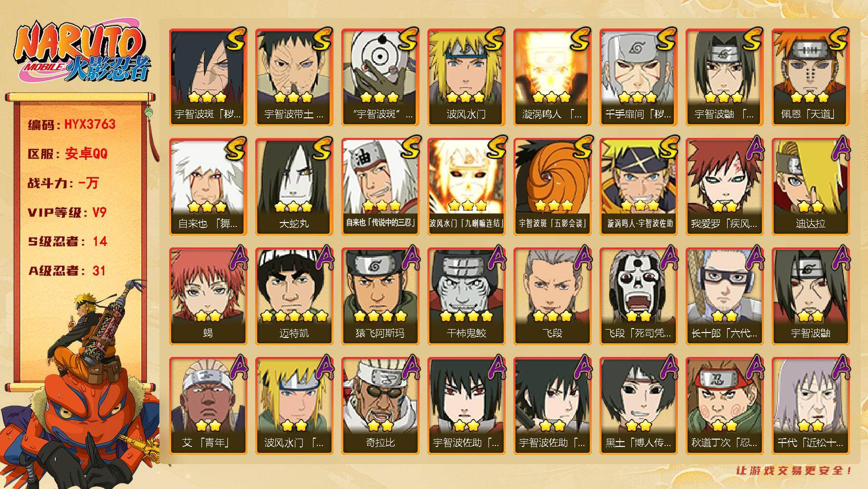Open the 奇拉比 ninja card
The image size is (868, 489).
[379, 406]
